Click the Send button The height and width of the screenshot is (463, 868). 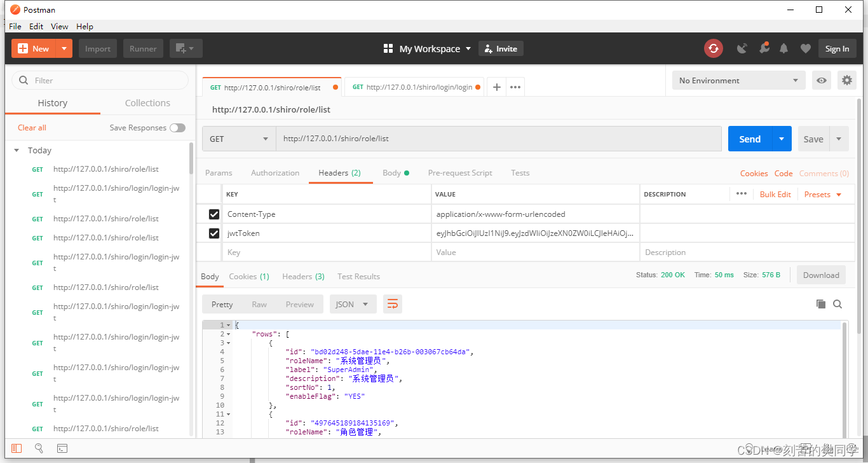pos(750,139)
